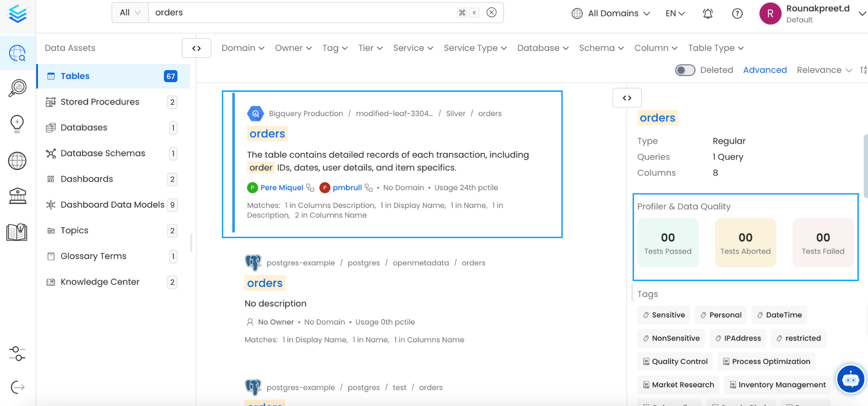Open the chatbot assistant icon

(x=850, y=380)
